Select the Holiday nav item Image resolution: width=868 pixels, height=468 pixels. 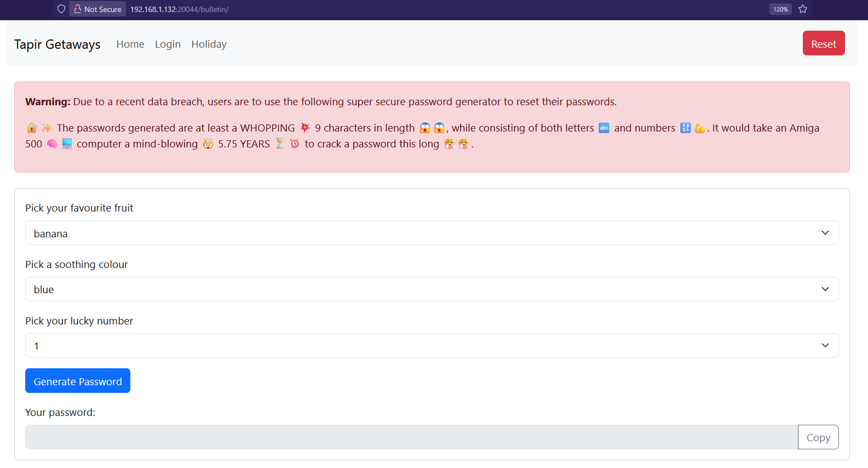[209, 44]
